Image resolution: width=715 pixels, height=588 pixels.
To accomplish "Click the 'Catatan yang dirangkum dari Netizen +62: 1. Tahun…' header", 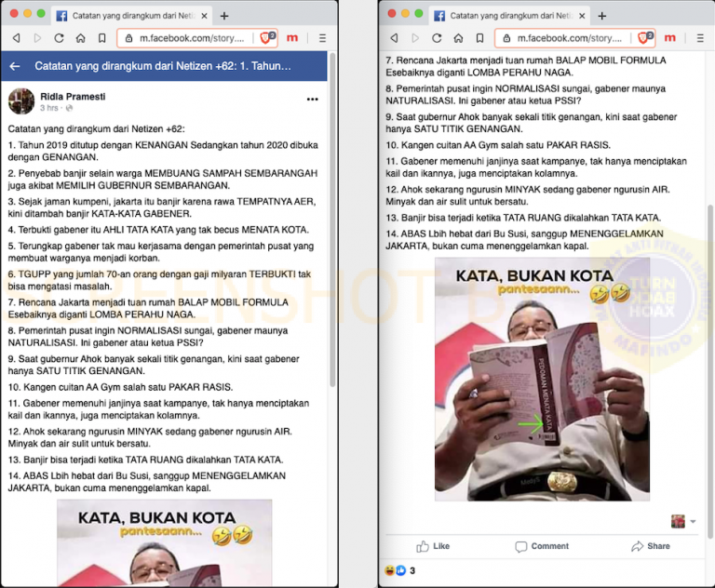I will [163, 66].
